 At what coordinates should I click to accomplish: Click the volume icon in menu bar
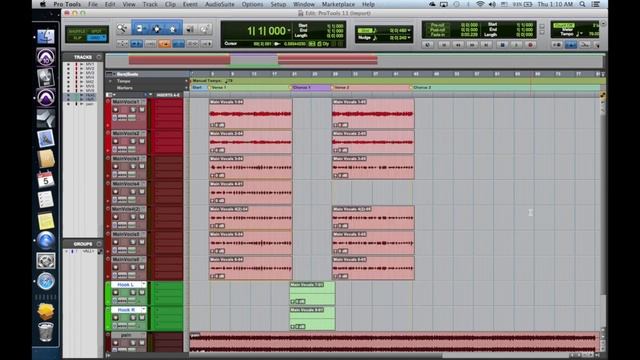pyautogui.click(x=492, y=4)
